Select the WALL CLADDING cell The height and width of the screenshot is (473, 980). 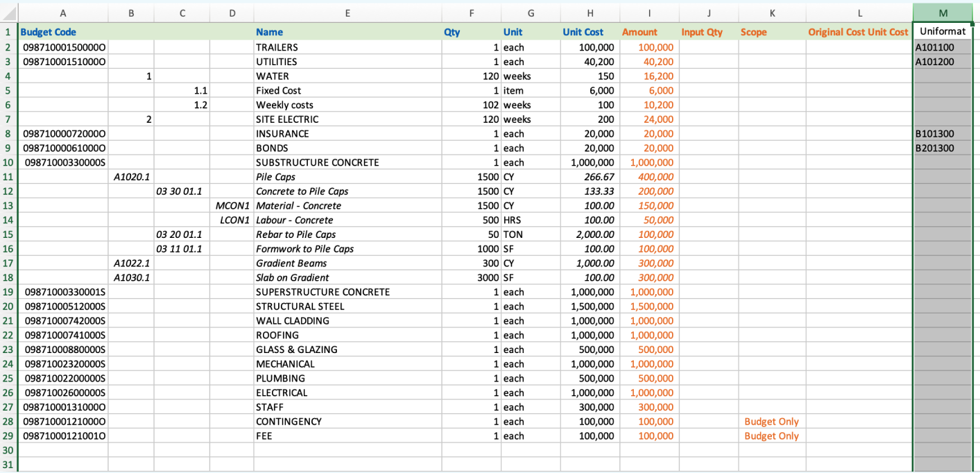[x=347, y=321]
